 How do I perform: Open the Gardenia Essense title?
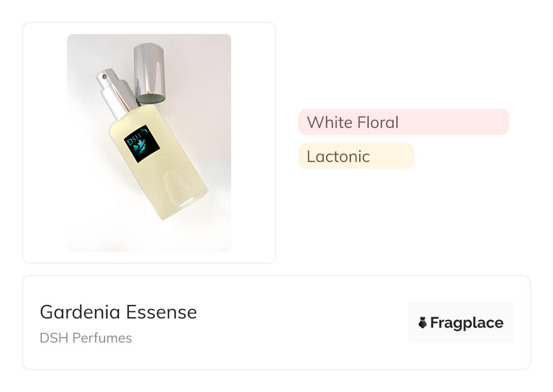(118, 312)
